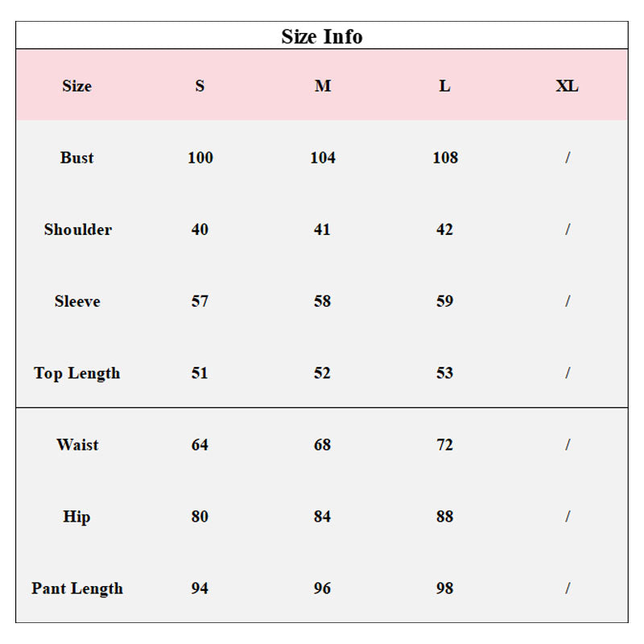Click the Sleeve row label
644x644 pixels.
click(77, 301)
